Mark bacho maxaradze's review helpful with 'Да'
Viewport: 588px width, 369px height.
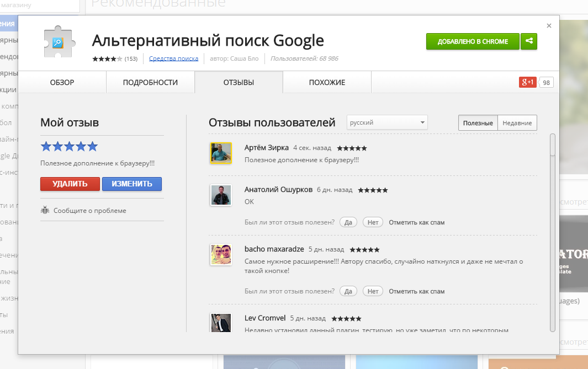(x=348, y=291)
